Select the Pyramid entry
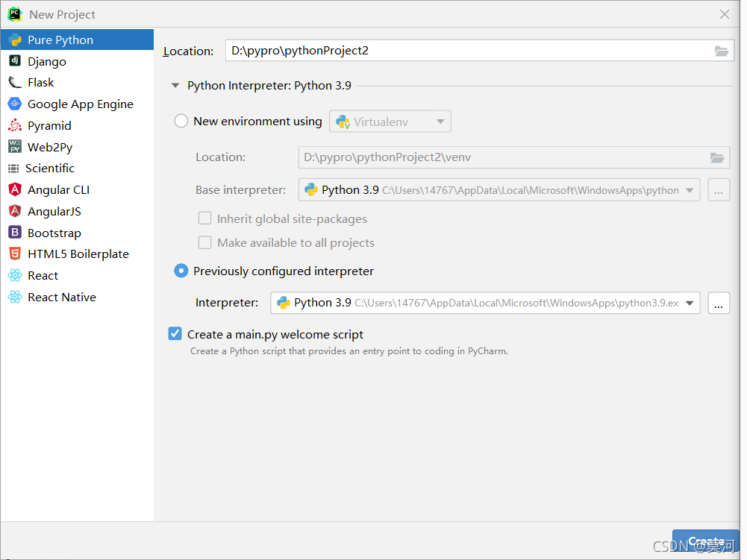 (77, 125)
